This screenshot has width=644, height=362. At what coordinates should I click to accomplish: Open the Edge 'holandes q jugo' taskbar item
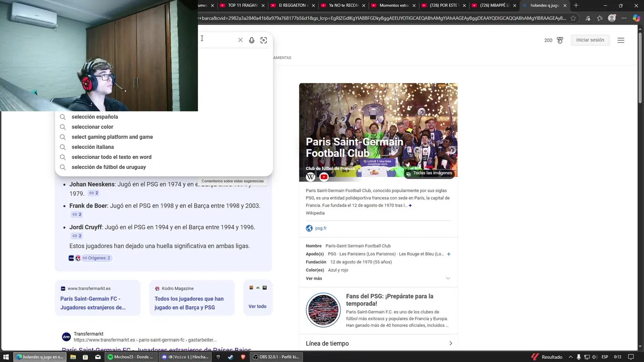[40, 357]
